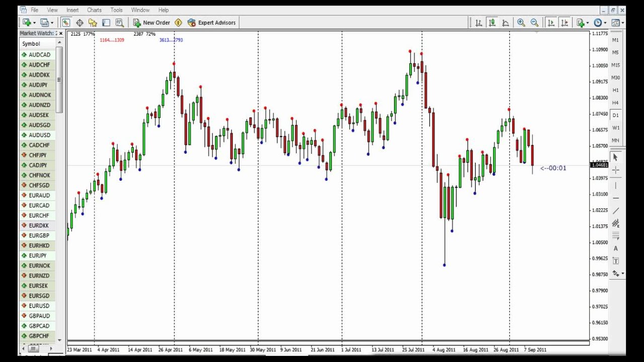Select the Cursor arrow tool
The image size is (644, 362).
coord(616,158)
